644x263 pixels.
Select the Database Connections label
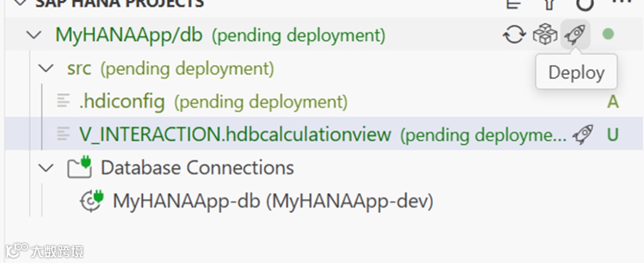tap(197, 168)
